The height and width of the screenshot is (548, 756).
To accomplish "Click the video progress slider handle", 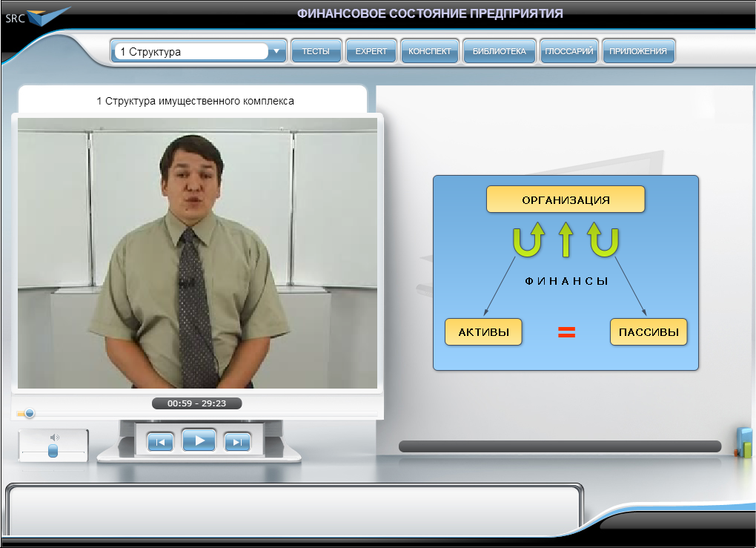I will pos(30,414).
